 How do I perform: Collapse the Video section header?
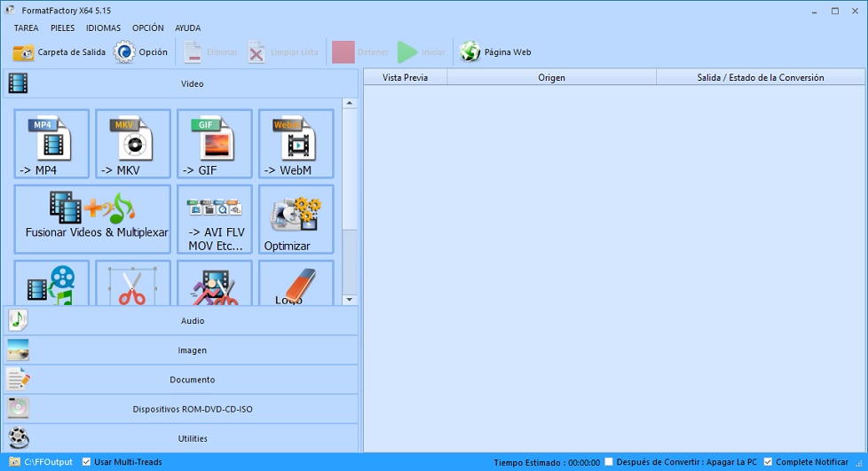click(181, 83)
